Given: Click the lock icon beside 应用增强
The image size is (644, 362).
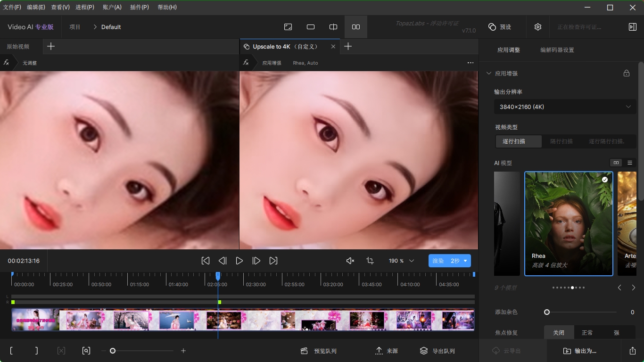Looking at the screenshot, I should [x=627, y=74].
